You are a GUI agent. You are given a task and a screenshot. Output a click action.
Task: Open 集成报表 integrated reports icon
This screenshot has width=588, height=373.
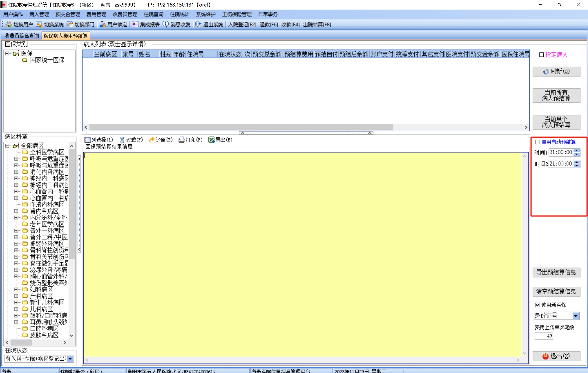click(x=135, y=24)
